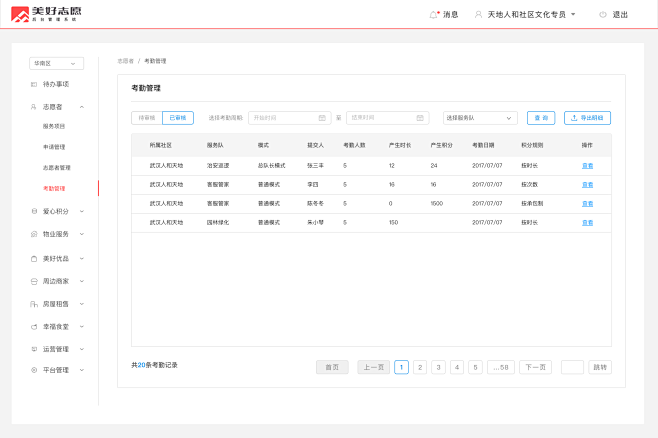Go to page 4 in pagination

[x=457, y=367]
